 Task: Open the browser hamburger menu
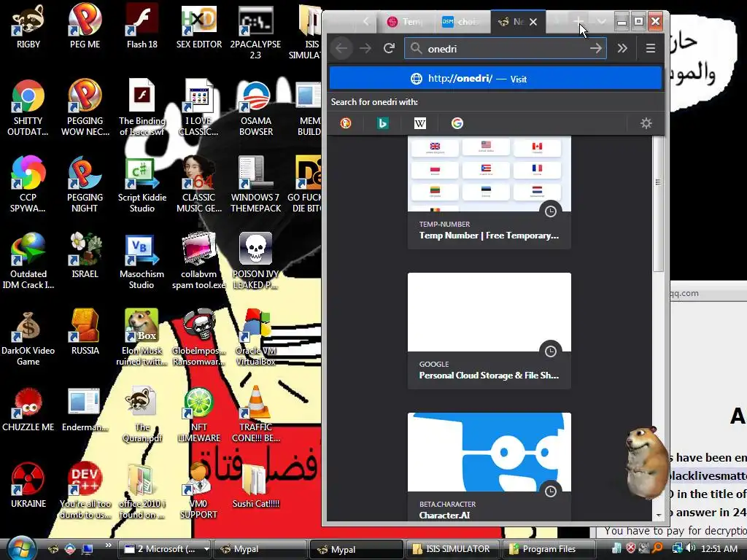[650, 48]
